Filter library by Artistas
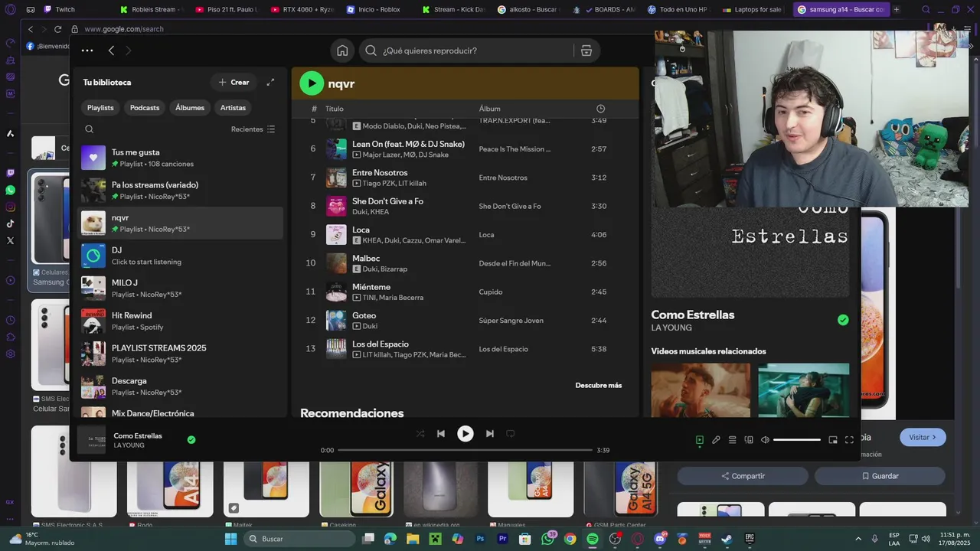The height and width of the screenshot is (551, 980). coord(234,108)
